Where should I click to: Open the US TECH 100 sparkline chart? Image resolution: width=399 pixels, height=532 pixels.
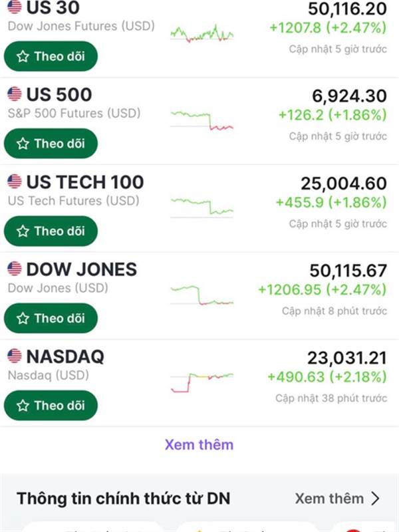201,206
